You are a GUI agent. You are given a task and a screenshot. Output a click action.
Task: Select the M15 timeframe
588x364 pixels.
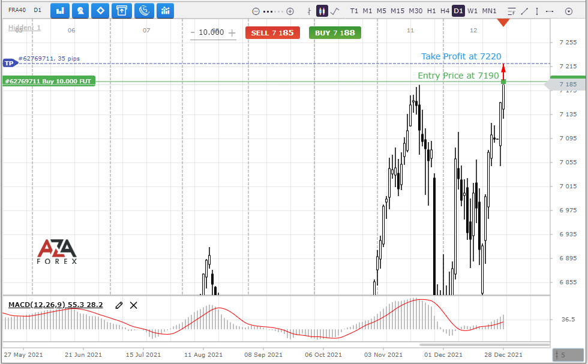[x=397, y=11]
